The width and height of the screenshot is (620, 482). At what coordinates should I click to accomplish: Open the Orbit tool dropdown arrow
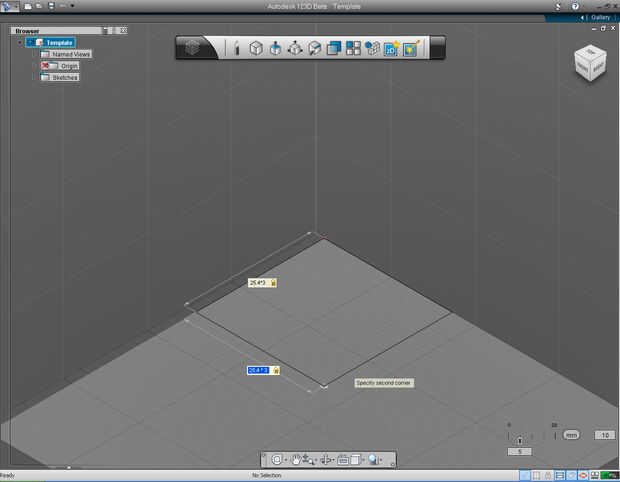tap(334, 460)
